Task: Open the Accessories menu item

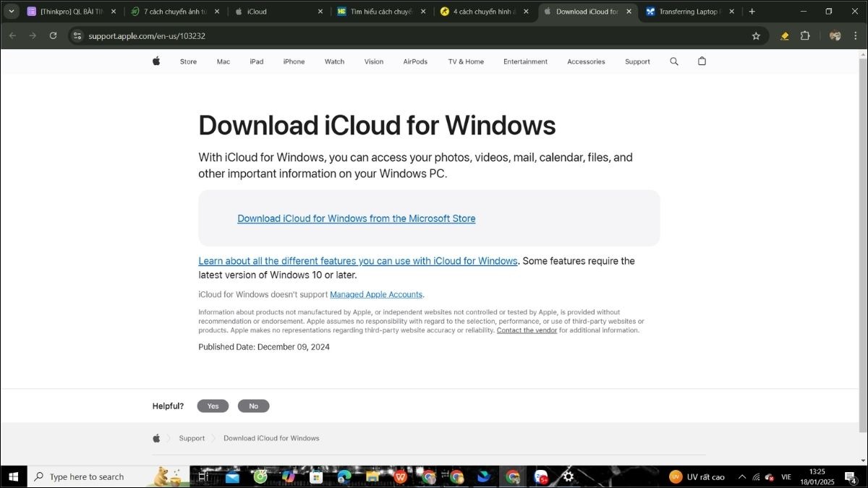Action: click(x=586, y=61)
